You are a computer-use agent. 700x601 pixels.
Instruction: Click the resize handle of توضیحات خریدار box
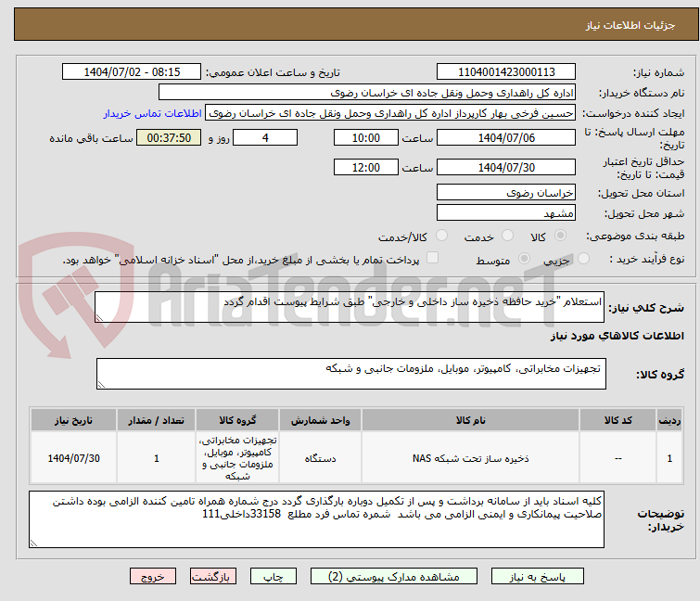(33, 543)
